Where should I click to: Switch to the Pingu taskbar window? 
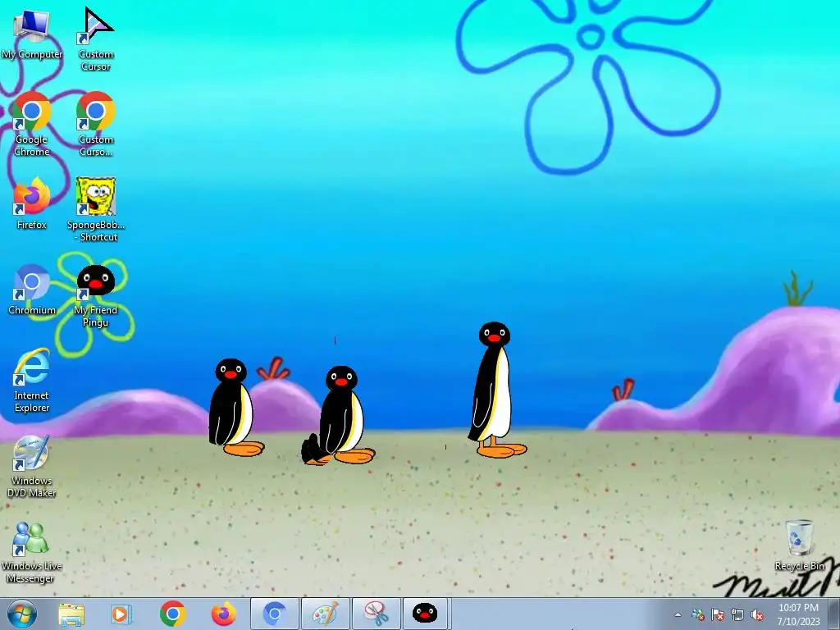pos(425,614)
